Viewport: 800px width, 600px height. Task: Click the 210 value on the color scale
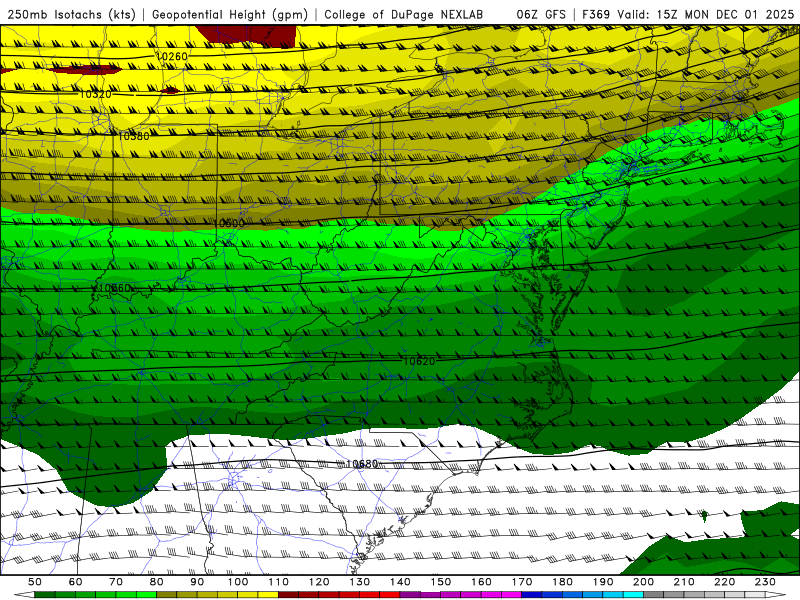pyautogui.click(x=684, y=582)
